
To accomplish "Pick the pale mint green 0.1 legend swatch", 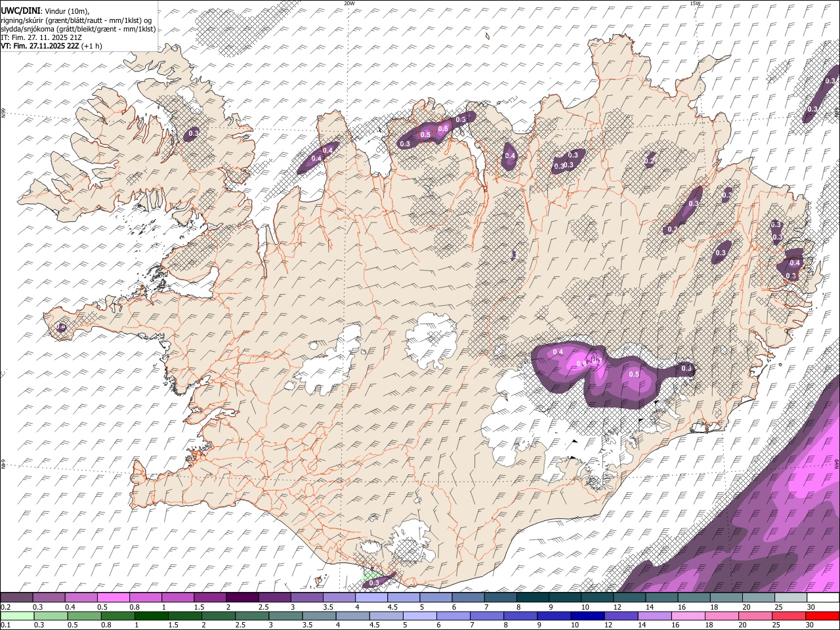I will (17, 616).
